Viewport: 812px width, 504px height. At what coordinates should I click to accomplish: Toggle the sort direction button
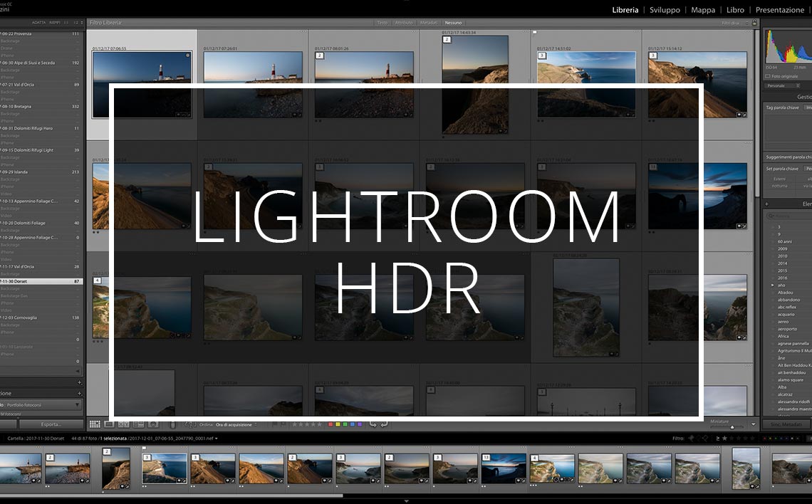190,424
